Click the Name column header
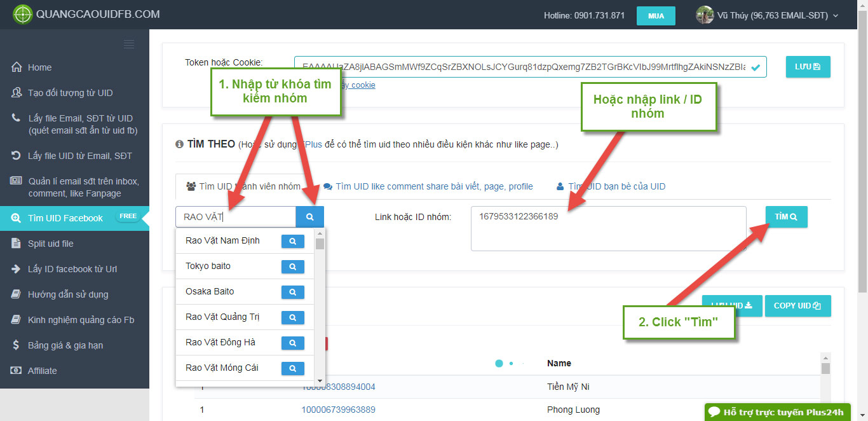The width and height of the screenshot is (868, 421). [559, 363]
